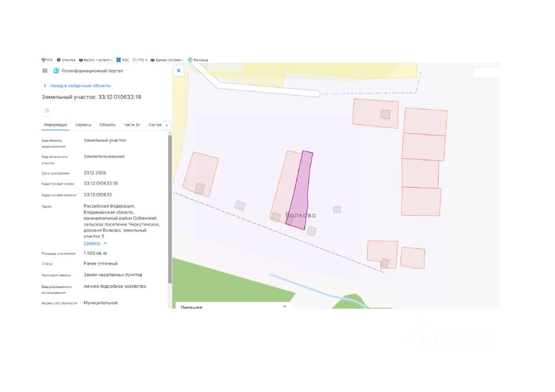This screenshot has width=555, height=392.
Task: Click the Легенда panel title
Action: click(x=191, y=307)
